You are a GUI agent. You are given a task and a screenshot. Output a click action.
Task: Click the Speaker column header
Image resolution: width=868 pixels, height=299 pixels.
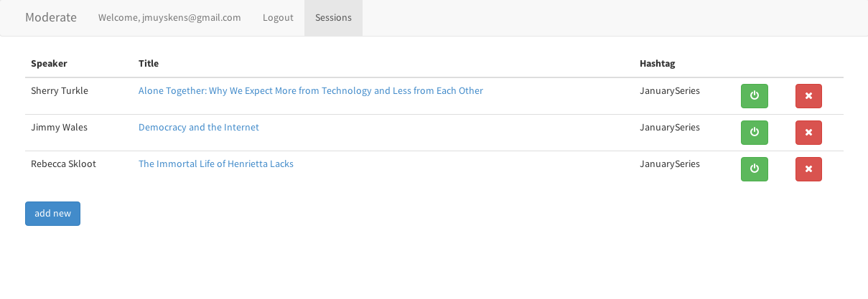[x=49, y=64]
